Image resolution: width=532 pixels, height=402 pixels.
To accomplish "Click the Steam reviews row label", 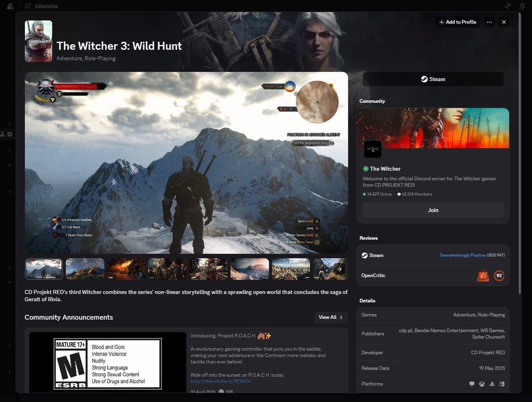I will (x=376, y=255).
